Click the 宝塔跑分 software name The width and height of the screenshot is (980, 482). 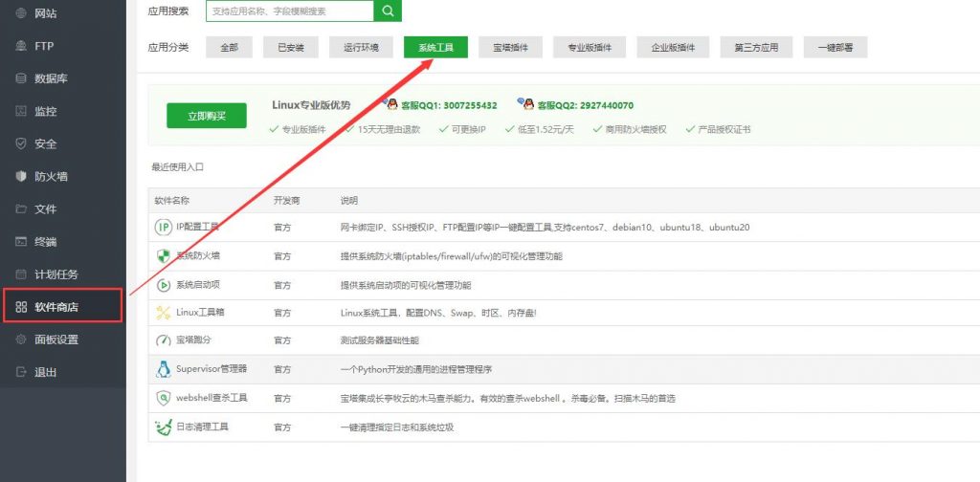pyautogui.click(x=192, y=340)
